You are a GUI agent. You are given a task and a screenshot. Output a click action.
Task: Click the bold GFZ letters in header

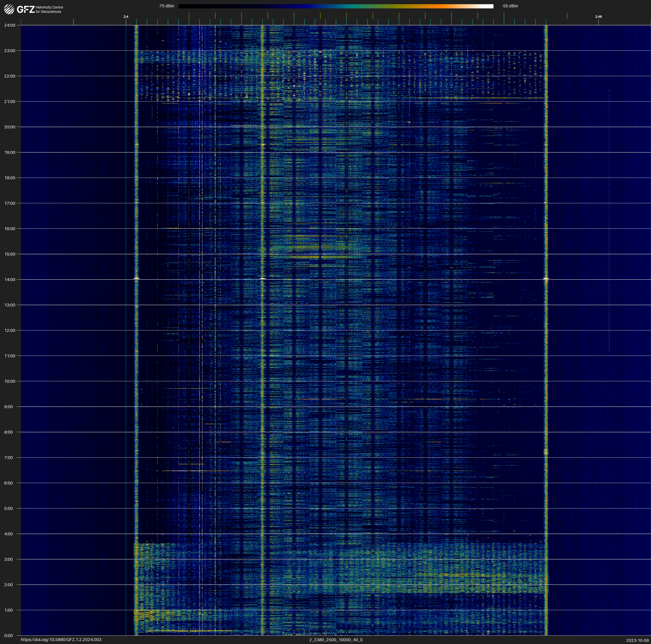26,9
